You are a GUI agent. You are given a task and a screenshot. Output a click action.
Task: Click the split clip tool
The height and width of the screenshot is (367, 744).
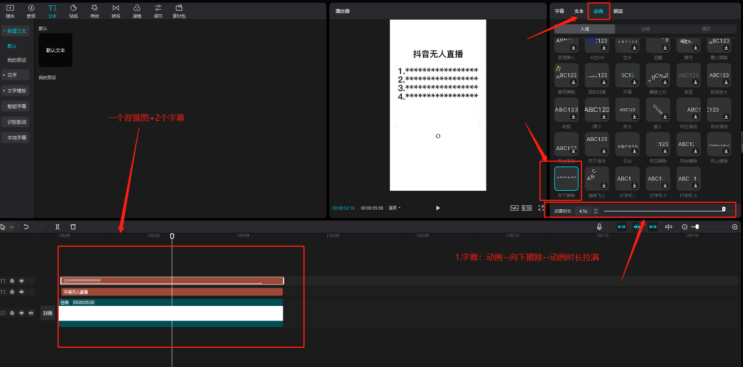[57, 227]
